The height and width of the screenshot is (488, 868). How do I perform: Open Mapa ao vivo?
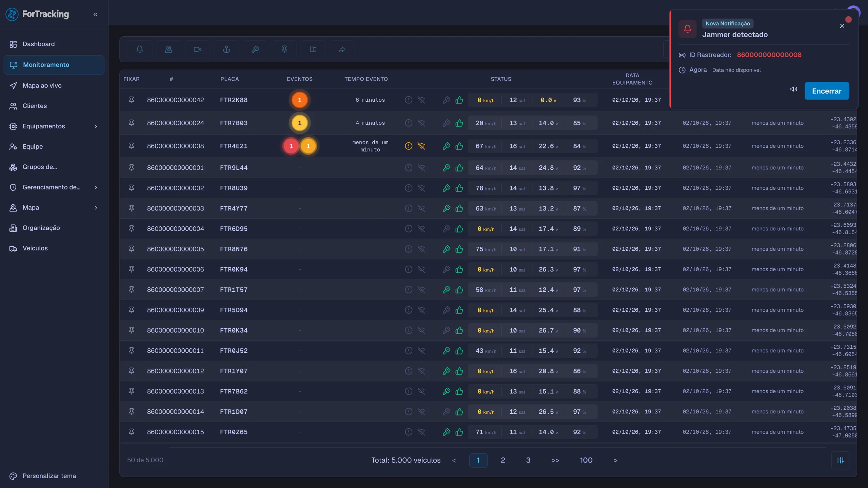click(x=54, y=86)
